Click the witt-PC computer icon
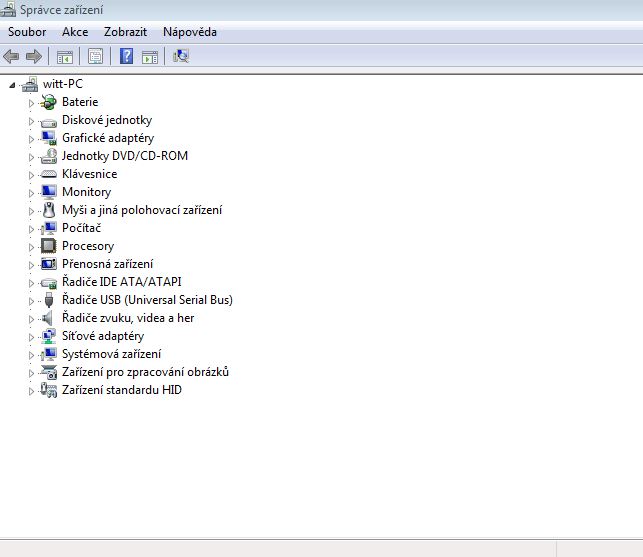This screenshot has height=557, width=643. pyautogui.click(x=30, y=84)
